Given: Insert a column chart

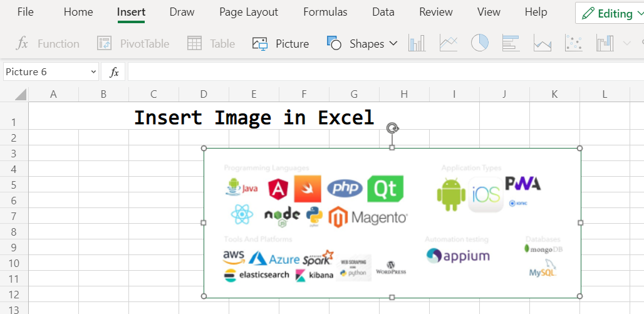Looking at the screenshot, I should click(x=417, y=43).
